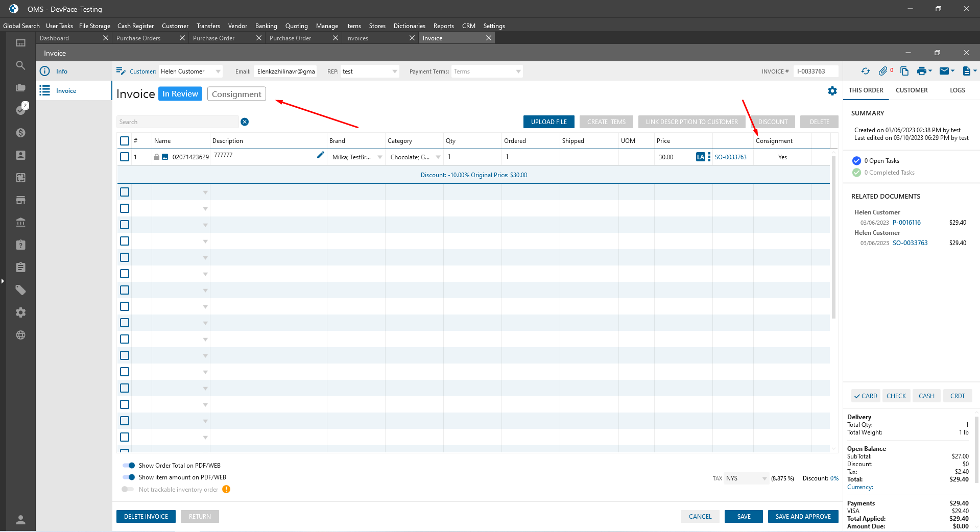Open the dashboard grid icon in left sidebar
This screenshot has height=532, width=980.
[x=20, y=43]
